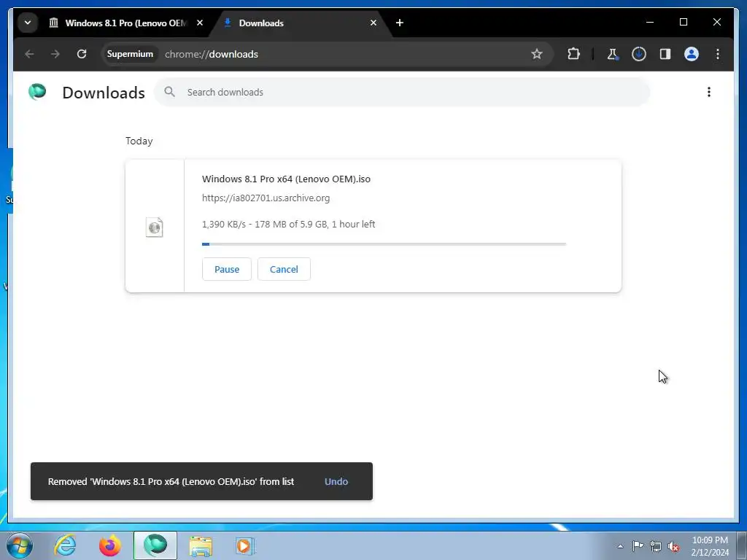Reload the downloads page
This screenshot has height=560, width=747.
(x=82, y=54)
